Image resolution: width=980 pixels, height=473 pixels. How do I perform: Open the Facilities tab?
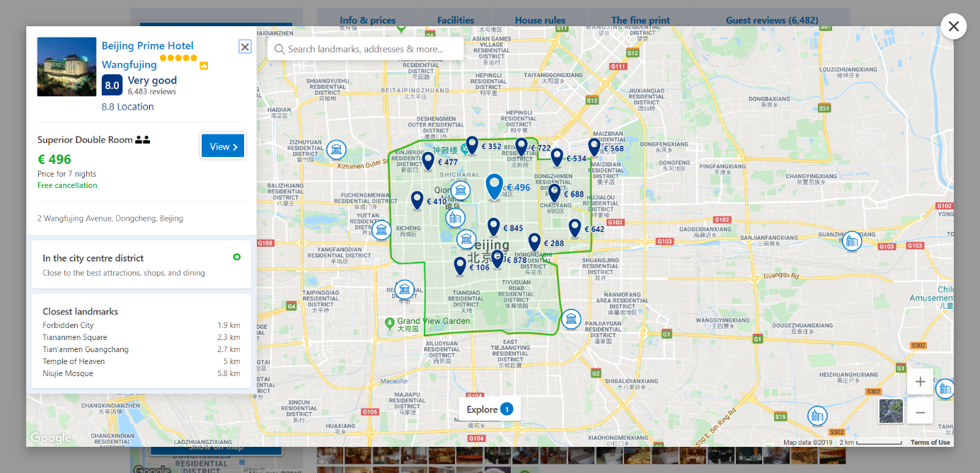tap(456, 21)
